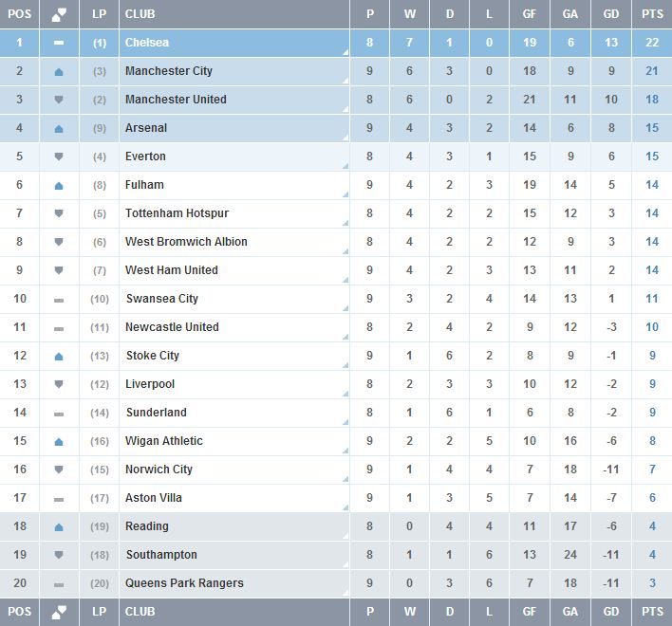The width and height of the screenshot is (672, 626).
Task: Click the movement arrows icon in top header
Action: coord(59,14)
